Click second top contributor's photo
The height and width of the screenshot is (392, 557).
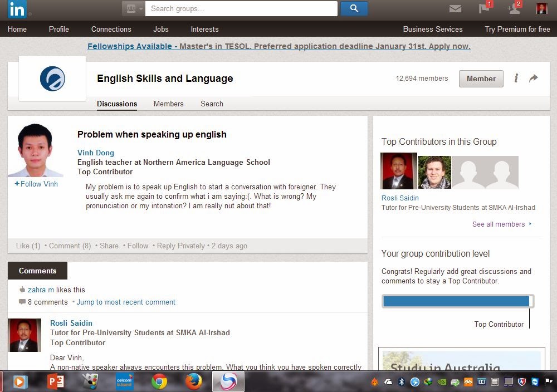tap(434, 172)
